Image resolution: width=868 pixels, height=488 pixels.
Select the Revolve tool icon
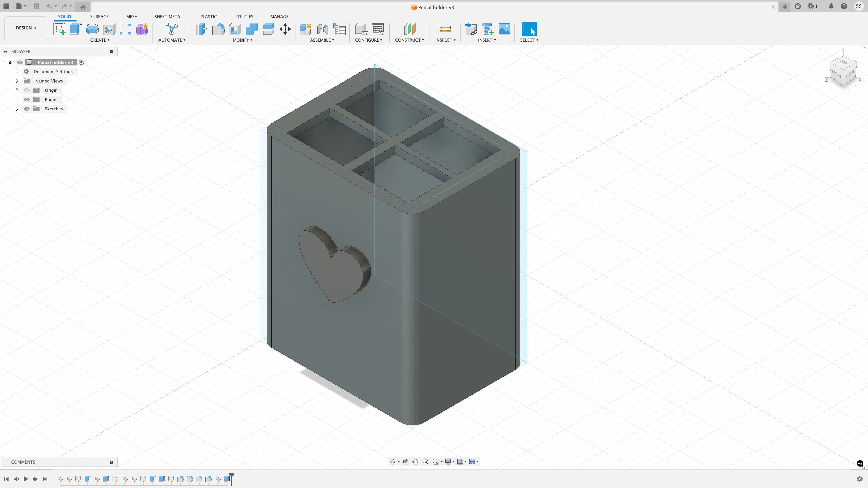(92, 29)
